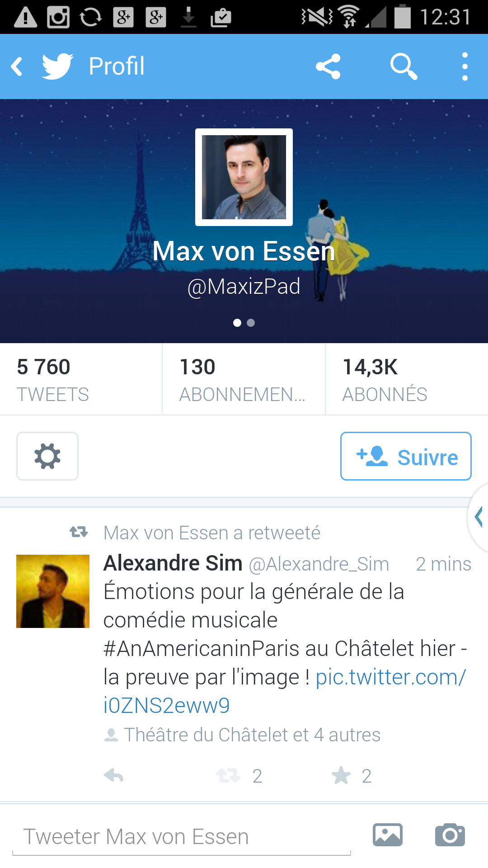Image resolution: width=488 pixels, height=868 pixels.
Task: View the 14,3K Abonnés list
Action: (407, 379)
